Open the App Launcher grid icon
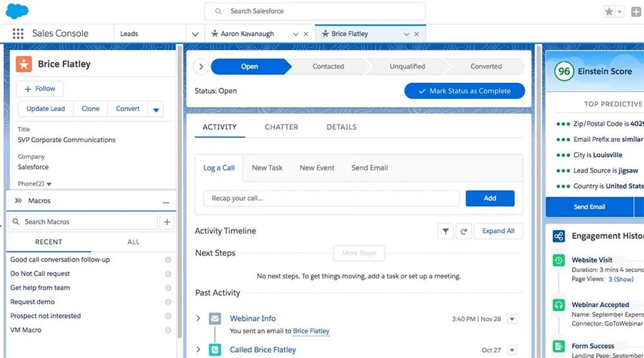644x358 pixels. (18, 33)
